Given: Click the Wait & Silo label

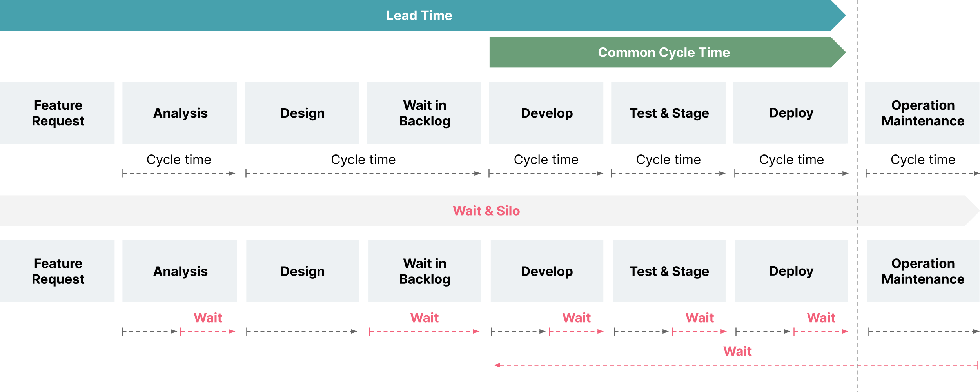Looking at the screenshot, I should pyautogui.click(x=486, y=211).
